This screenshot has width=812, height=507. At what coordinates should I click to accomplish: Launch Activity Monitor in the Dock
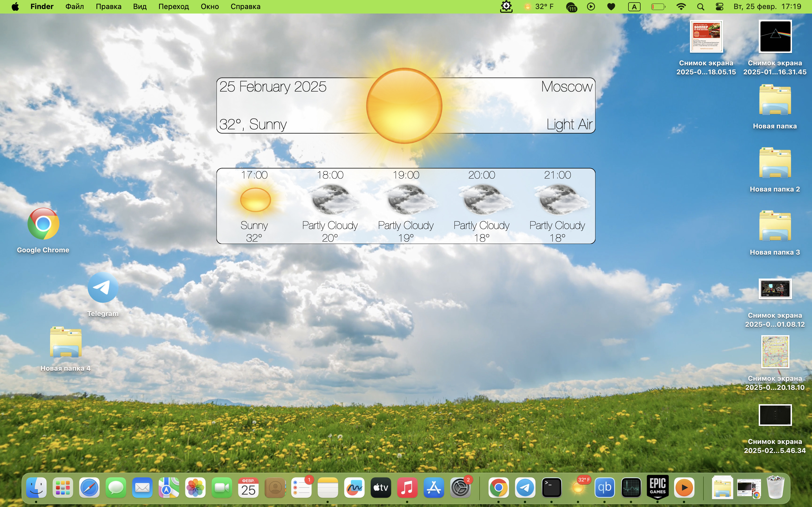click(631, 488)
